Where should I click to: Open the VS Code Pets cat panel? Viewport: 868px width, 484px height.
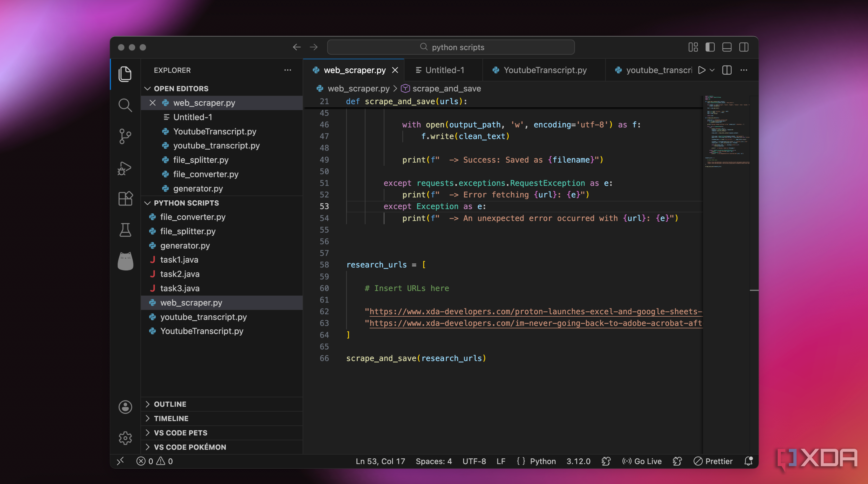pyautogui.click(x=125, y=261)
